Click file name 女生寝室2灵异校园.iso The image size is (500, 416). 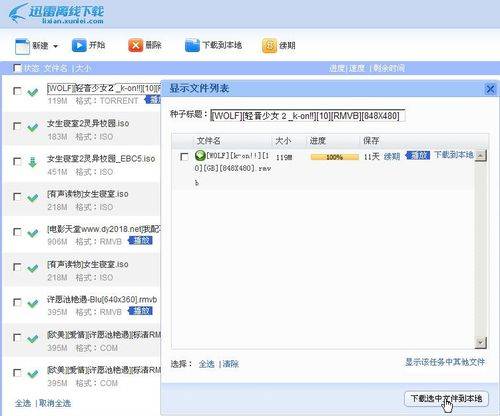click(88, 123)
